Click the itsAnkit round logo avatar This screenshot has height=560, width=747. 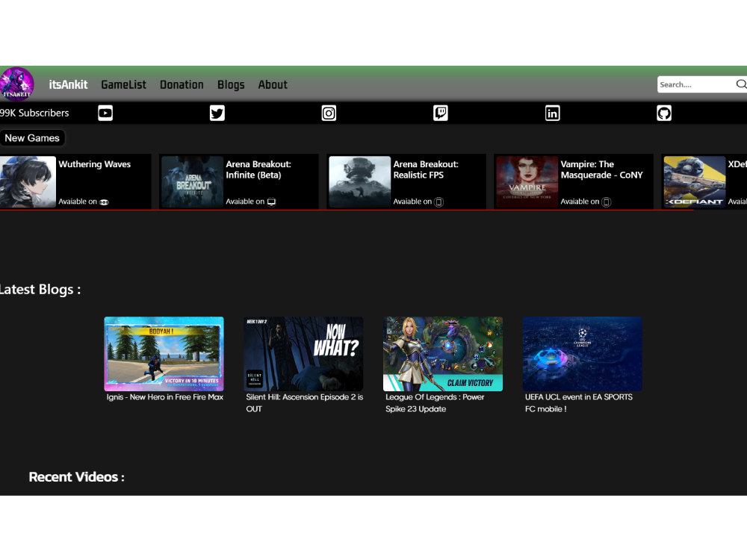point(16,84)
